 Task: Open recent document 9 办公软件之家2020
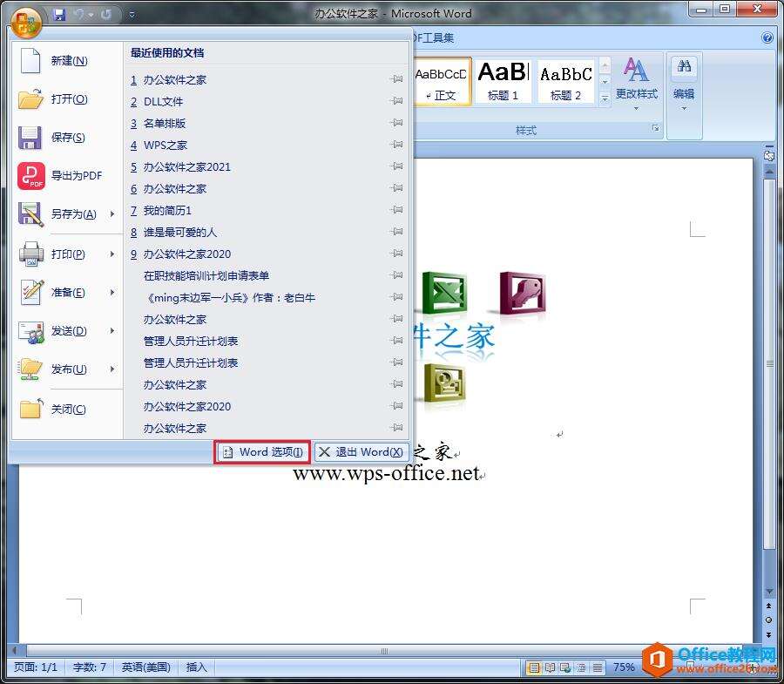[267, 254]
